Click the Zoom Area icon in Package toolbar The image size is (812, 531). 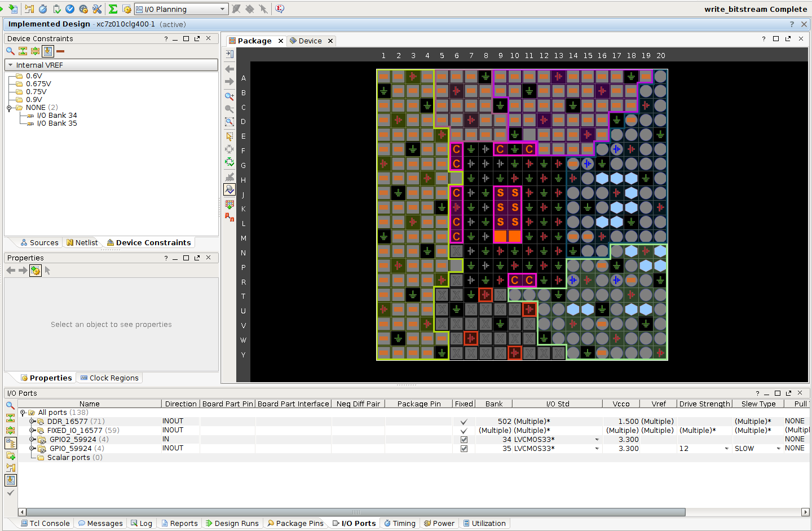point(230,122)
